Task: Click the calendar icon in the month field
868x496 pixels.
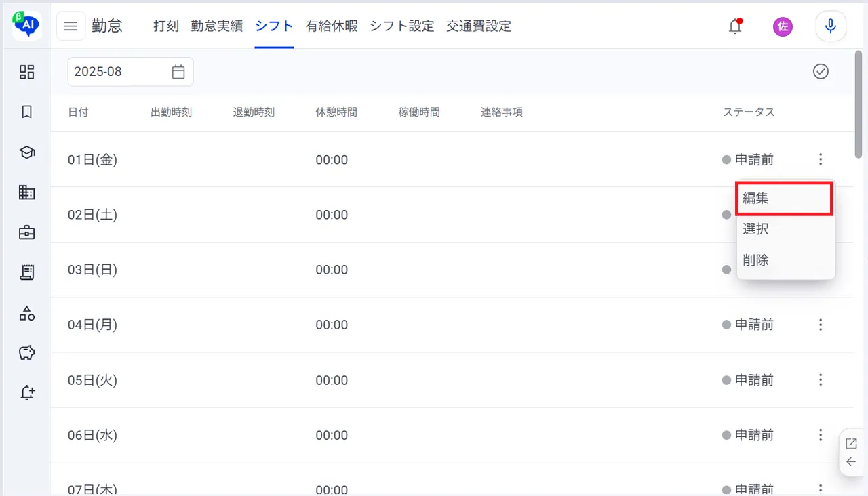Action: pyautogui.click(x=178, y=72)
